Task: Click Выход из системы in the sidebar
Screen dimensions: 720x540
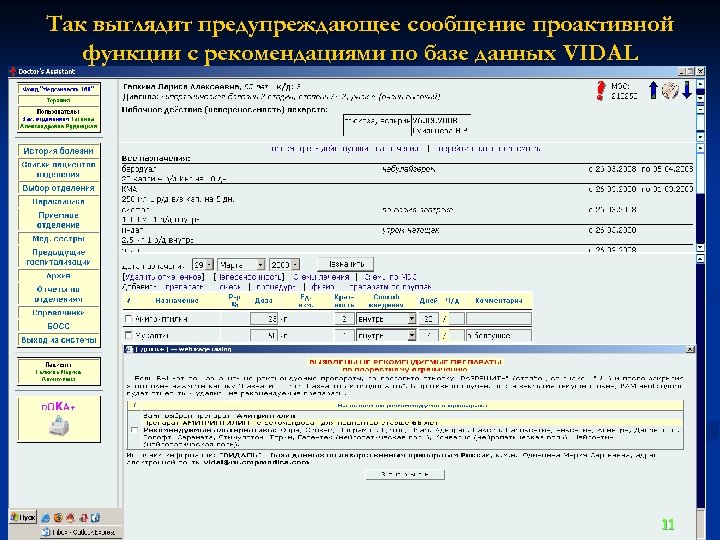Action: (x=58, y=340)
